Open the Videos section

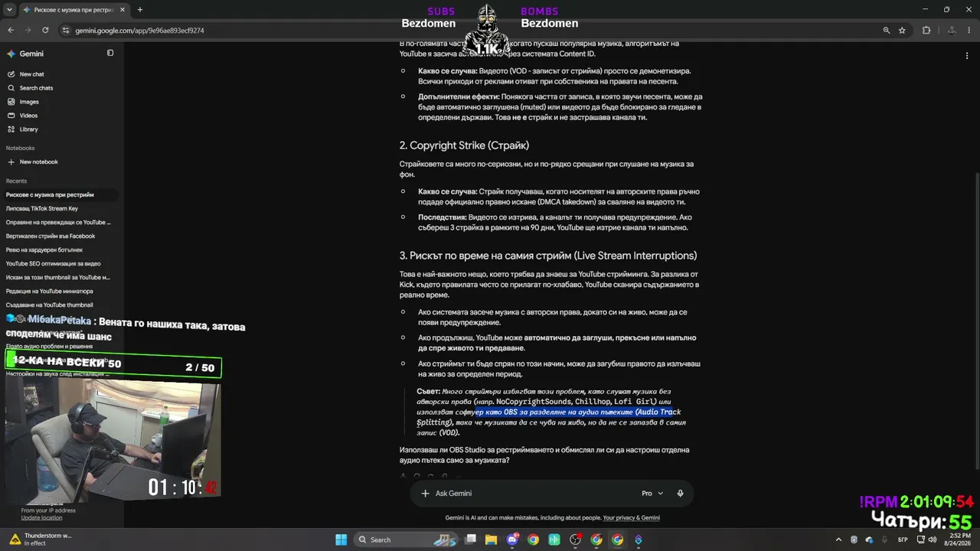click(23, 116)
